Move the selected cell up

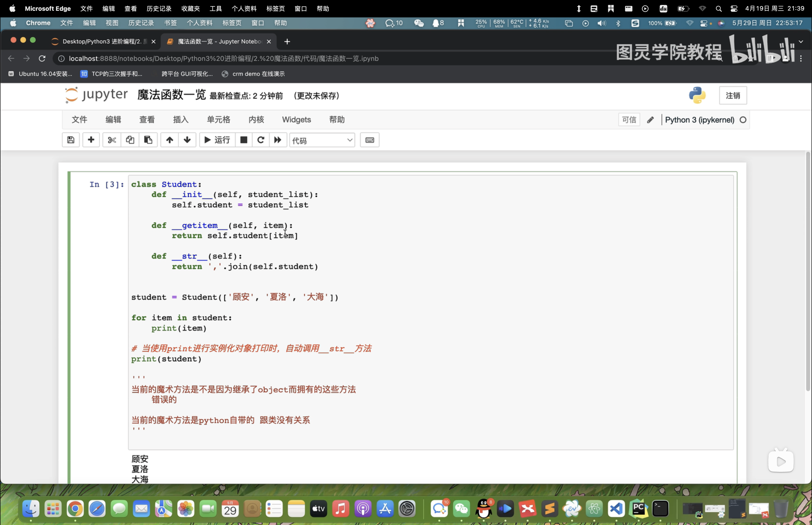169,140
